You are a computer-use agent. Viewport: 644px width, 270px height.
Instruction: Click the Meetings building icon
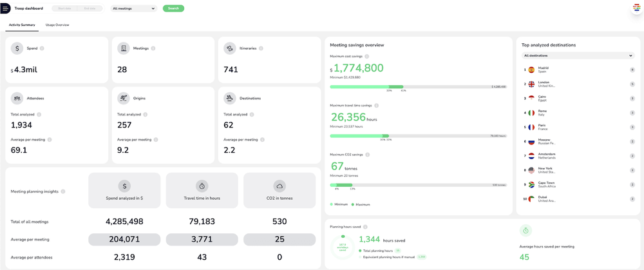coord(123,48)
